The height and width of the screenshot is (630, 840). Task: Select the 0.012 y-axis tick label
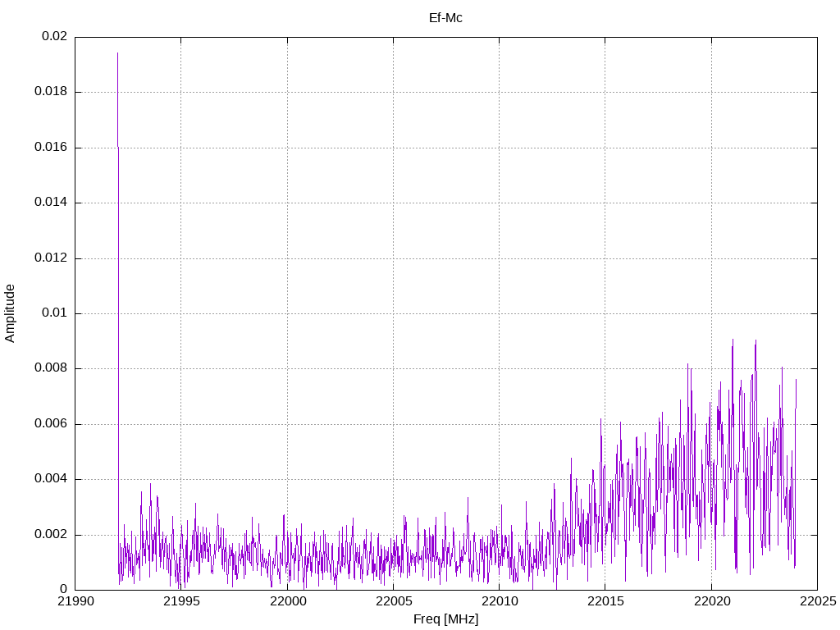51,258
